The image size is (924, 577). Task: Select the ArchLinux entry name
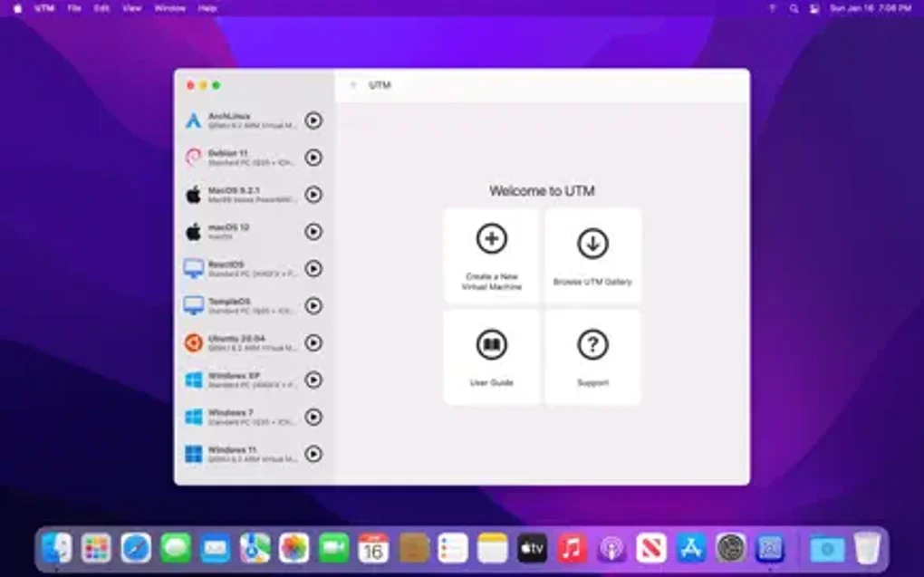(x=229, y=116)
